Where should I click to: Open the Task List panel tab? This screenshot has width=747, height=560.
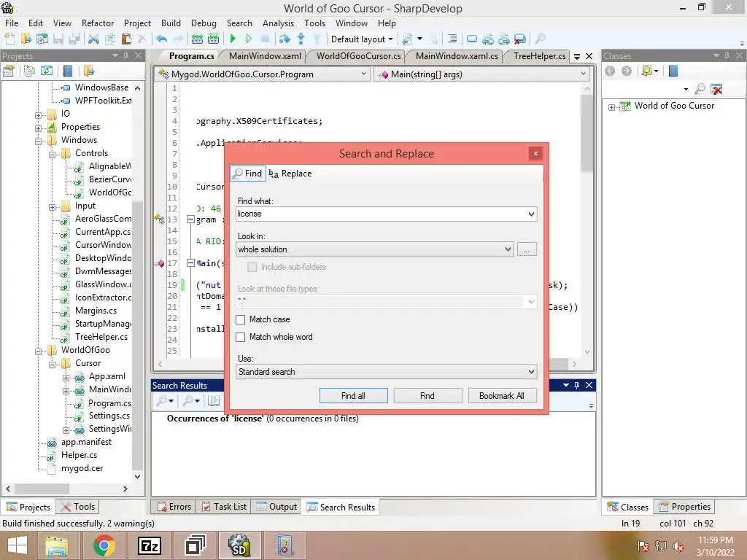point(225,507)
